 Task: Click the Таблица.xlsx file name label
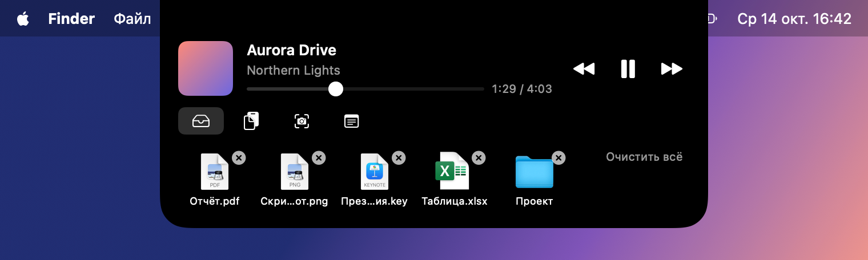point(455,201)
